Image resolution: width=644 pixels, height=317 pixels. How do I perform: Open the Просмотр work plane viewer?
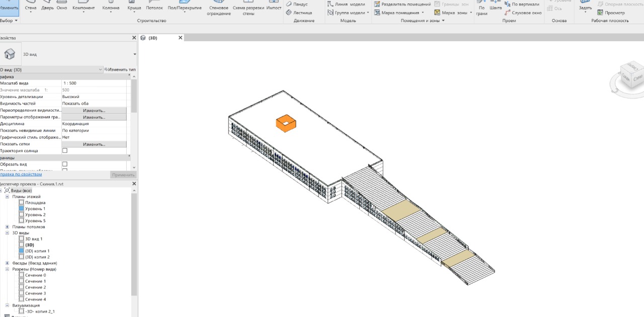point(611,13)
